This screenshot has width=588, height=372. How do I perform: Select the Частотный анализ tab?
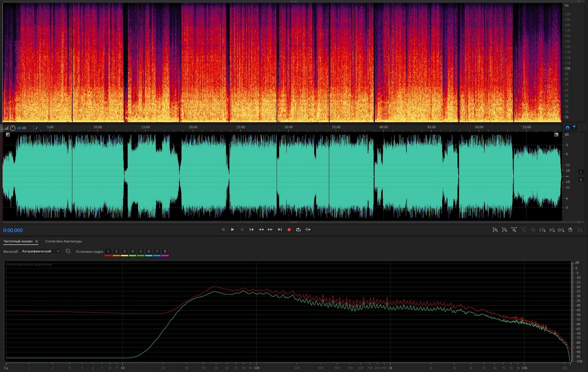pyautogui.click(x=18, y=241)
